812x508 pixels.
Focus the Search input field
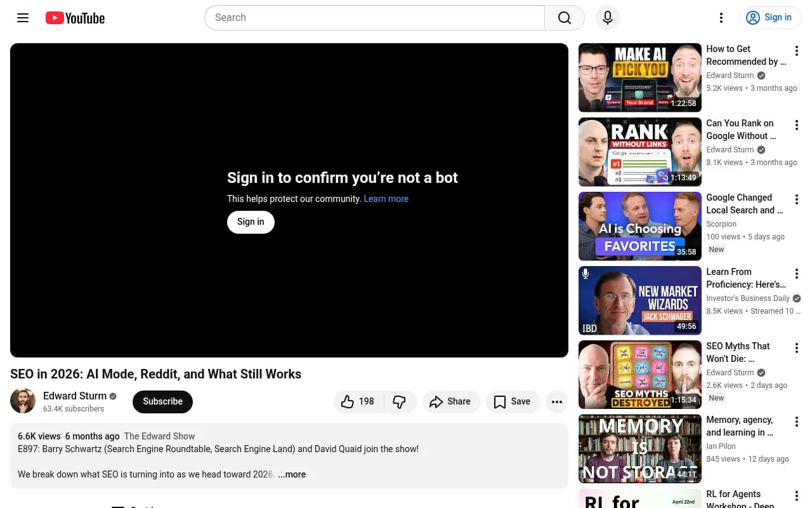tap(374, 18)
